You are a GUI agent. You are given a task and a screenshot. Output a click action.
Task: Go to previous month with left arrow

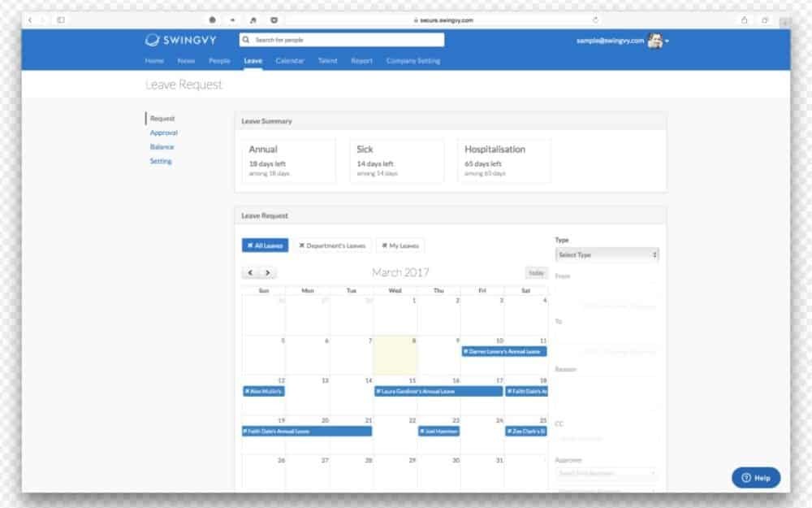pos(251,273)
